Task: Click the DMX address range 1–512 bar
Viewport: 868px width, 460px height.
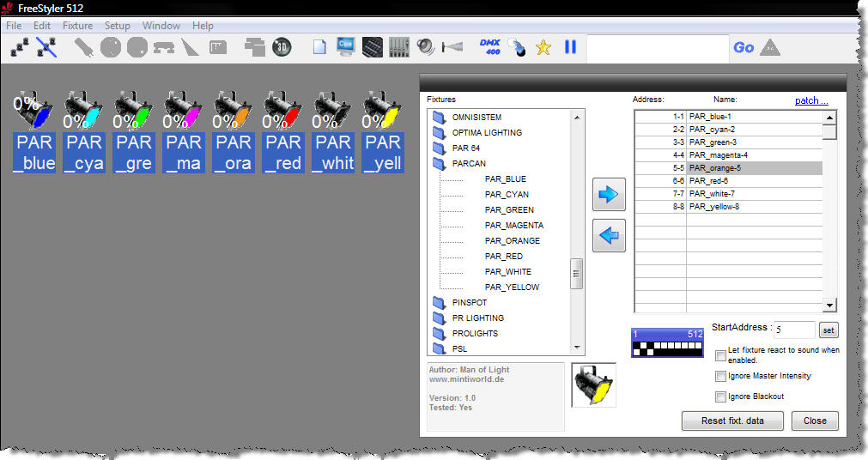Action: pos(667,342)
